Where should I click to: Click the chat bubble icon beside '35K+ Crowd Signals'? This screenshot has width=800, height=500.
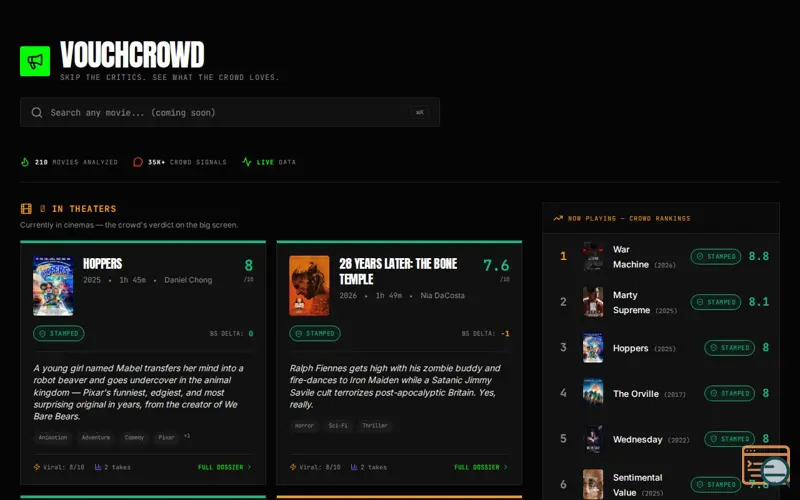click(138, 162)
